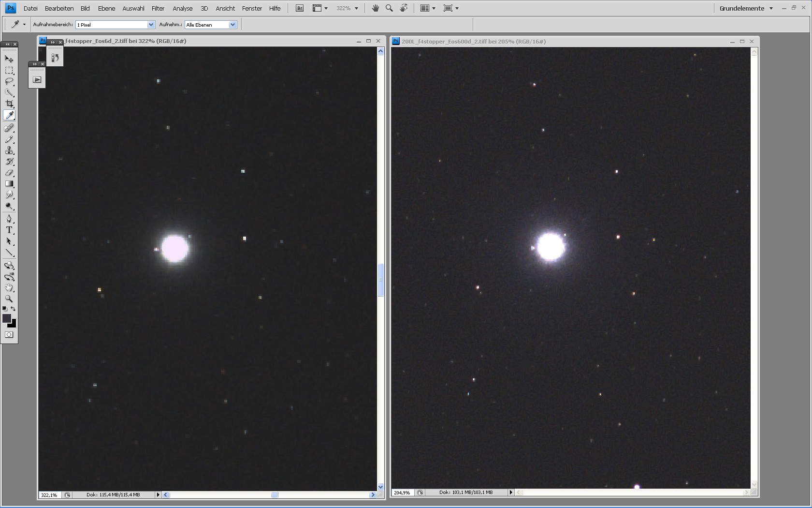Pick the Clone Stamp tool
Image resolution: width=812 pixels, height=508 pixels.
click(x=9, y=150)
